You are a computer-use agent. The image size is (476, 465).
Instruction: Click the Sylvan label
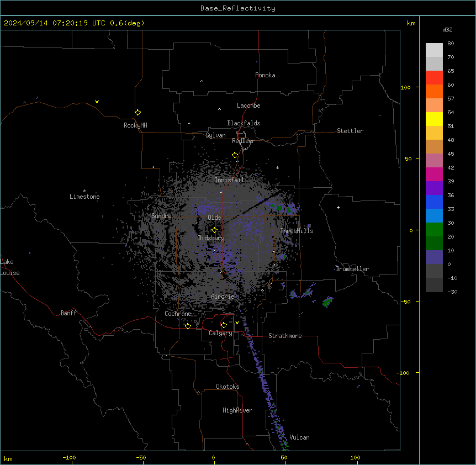point(215,135)
